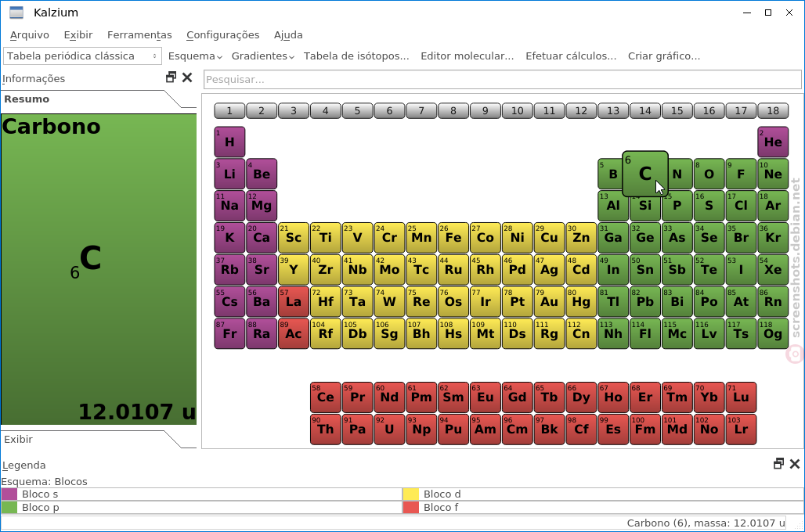Select the Lawrencium (Lr) element tile
The image size is (805, 532).
point(741,429)
